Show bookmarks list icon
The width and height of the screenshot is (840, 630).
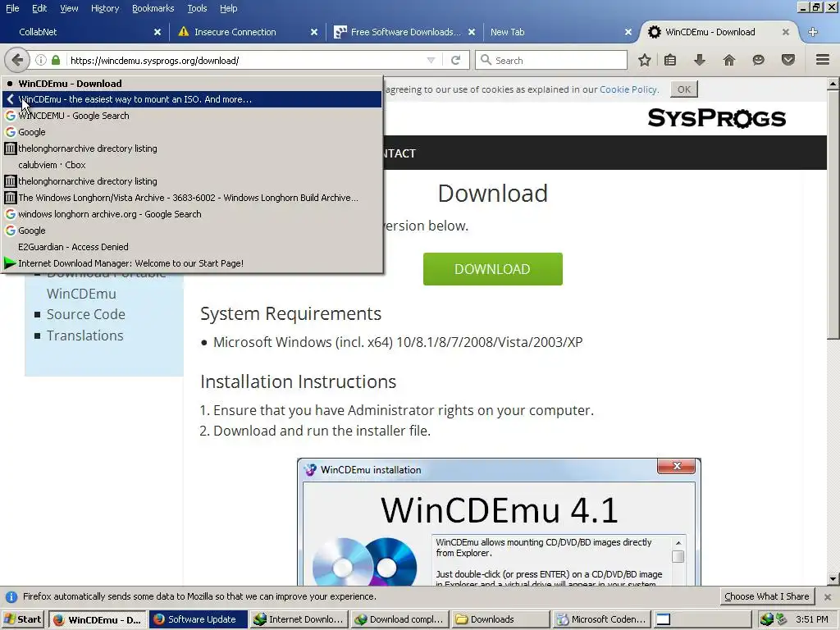(x=669, y=60)
